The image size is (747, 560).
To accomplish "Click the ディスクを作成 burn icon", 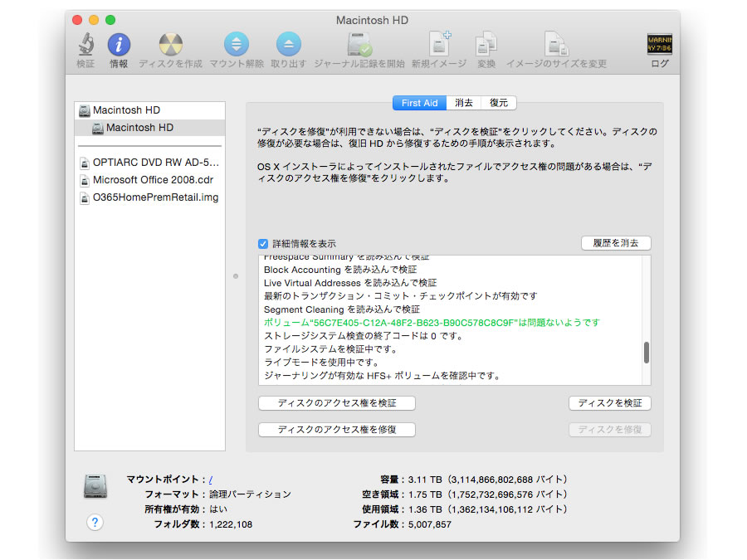I will tap(170, 45).
